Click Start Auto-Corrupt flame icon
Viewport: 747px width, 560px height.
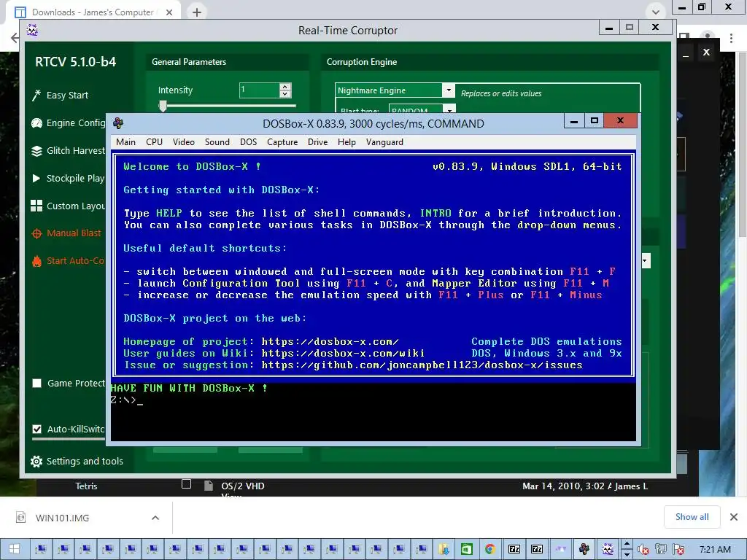36,261
